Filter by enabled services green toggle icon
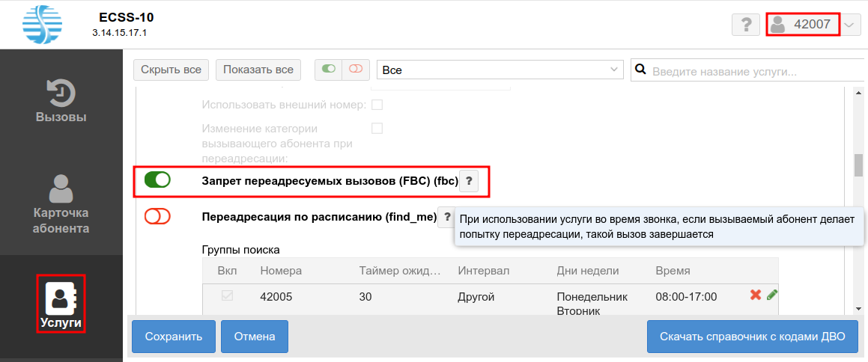This screenshot has height=362, width=868. coord(328,70)
